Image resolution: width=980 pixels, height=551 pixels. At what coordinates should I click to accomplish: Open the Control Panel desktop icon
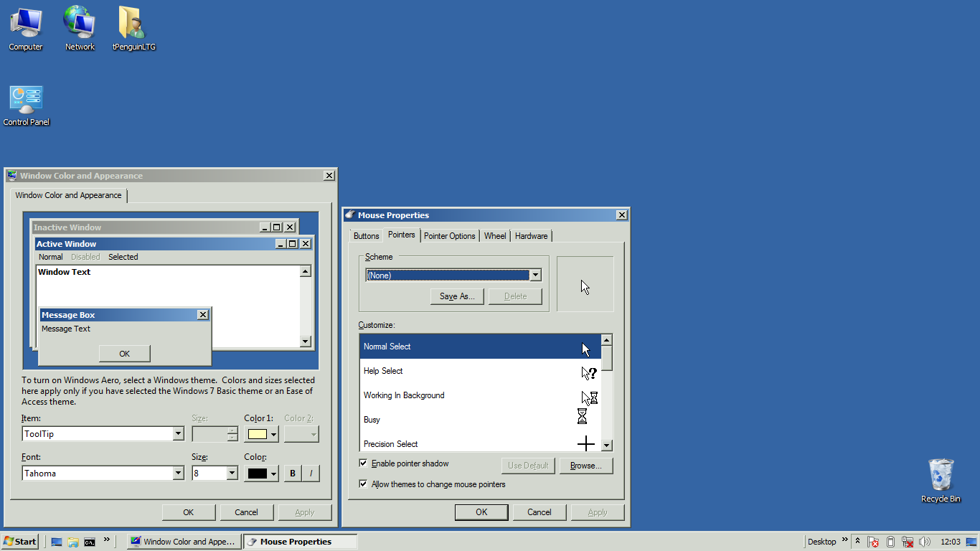tap(27, 105)
